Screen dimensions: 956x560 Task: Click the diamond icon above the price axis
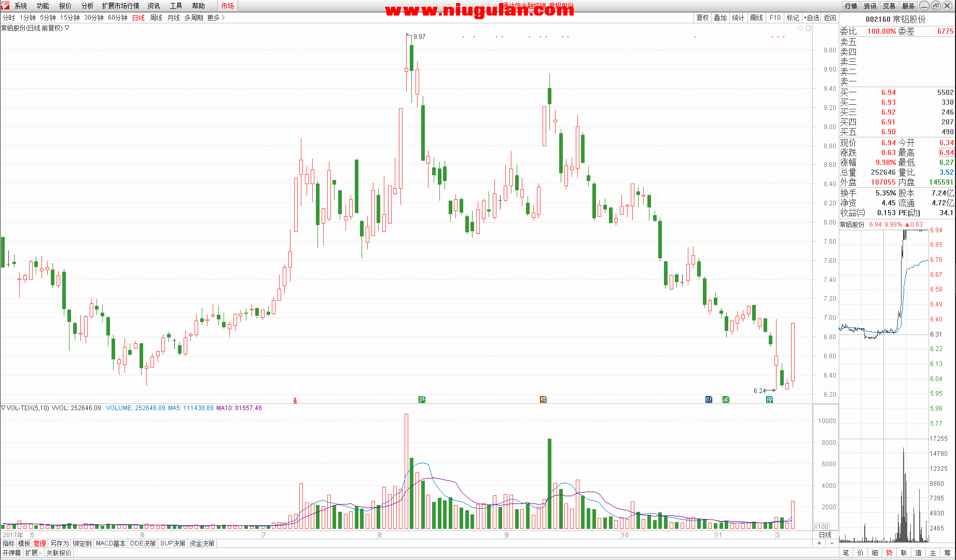pos(800,28)
